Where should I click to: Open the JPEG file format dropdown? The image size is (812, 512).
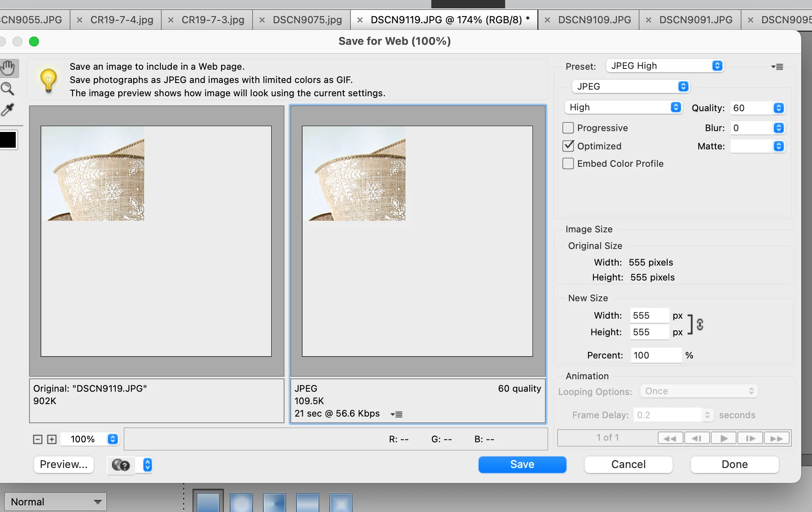(630, 86)
